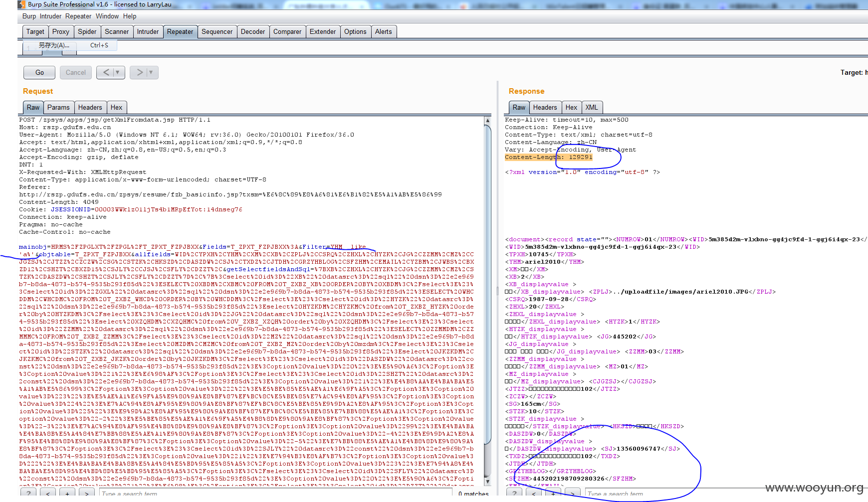
Task: Open the back history dropdown arrow
Action: tap(118, 72)
